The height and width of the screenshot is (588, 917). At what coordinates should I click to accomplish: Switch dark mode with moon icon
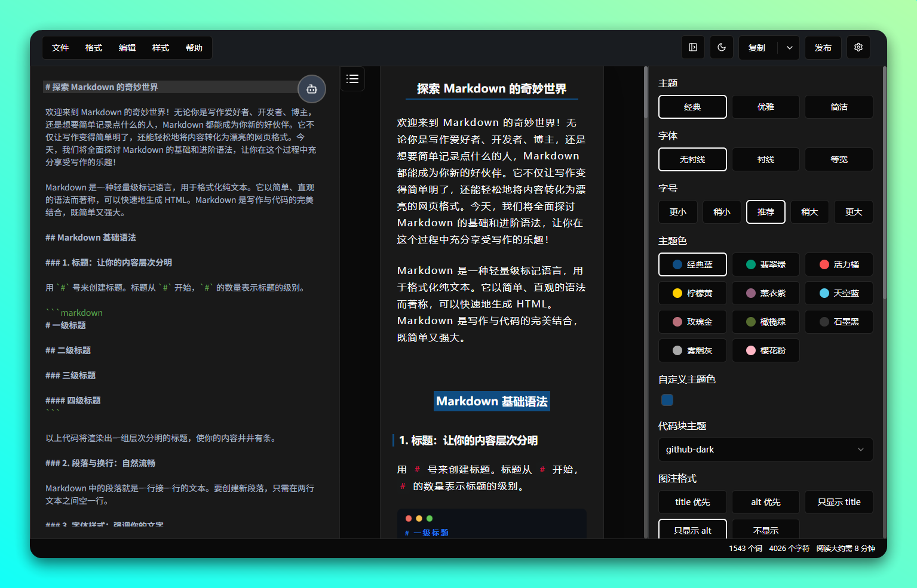point(722,47)
